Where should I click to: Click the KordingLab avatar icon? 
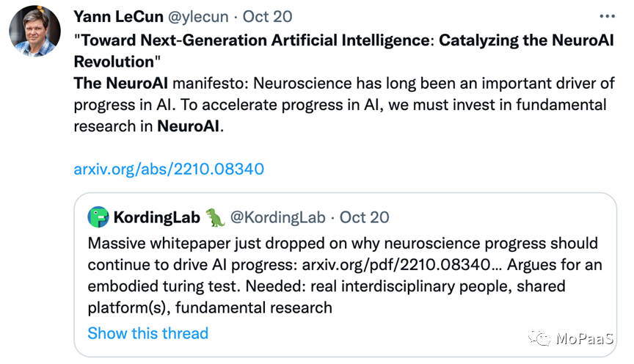click(x=98, y=216)
